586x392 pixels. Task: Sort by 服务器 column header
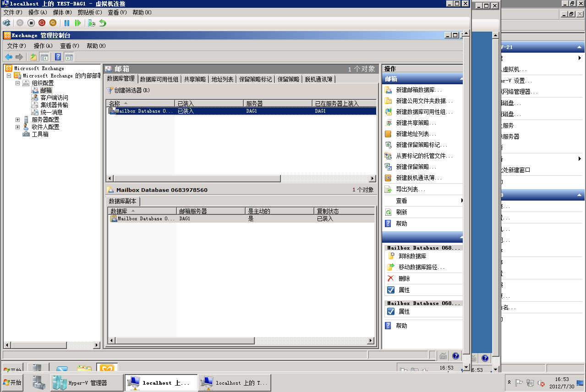point(278,103)
